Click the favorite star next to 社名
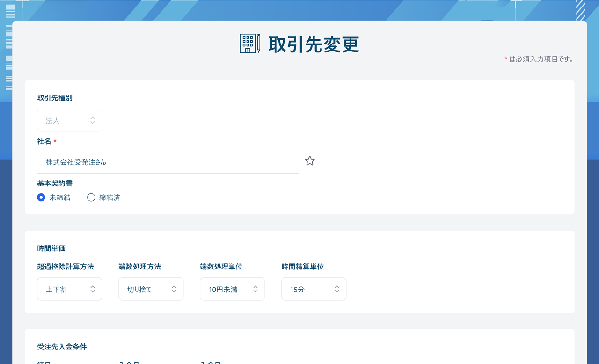599x364 pixels. (310, 161)
